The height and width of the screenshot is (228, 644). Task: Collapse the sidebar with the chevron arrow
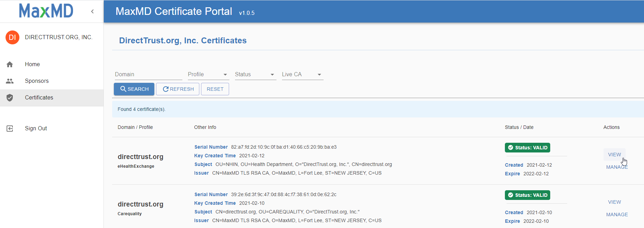92,11
